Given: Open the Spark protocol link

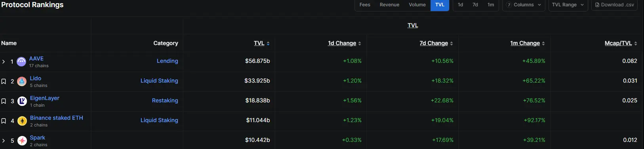Looking at the screenshot, I should point(38,138).
